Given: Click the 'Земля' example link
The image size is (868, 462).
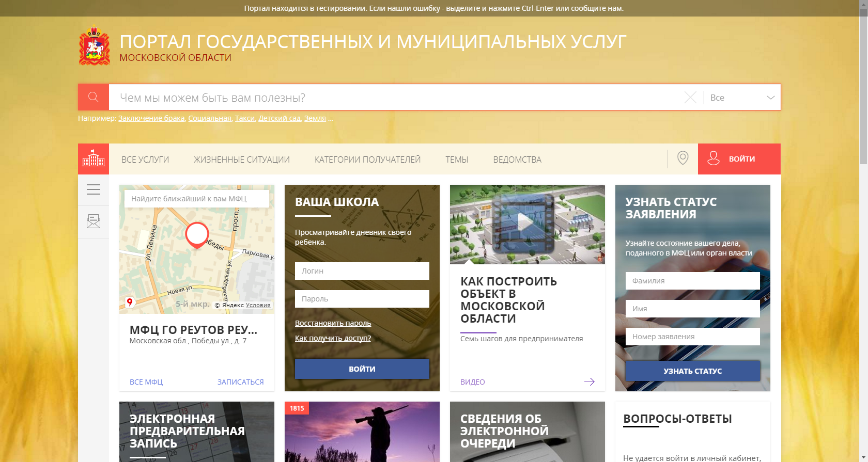Looking at the screenshot, I should tap(315, 118).
